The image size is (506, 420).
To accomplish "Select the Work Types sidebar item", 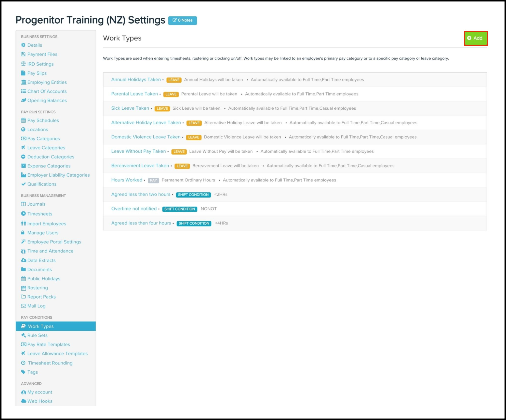I will coord(41,326).
